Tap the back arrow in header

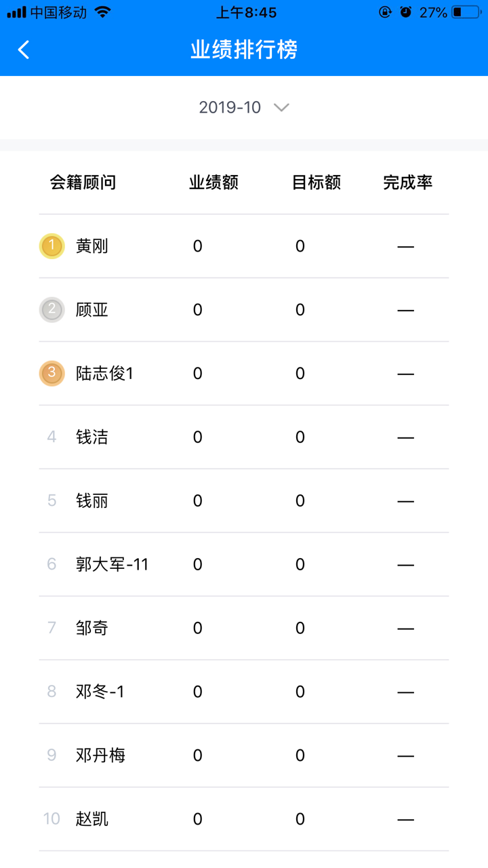(x=24, y=50)
